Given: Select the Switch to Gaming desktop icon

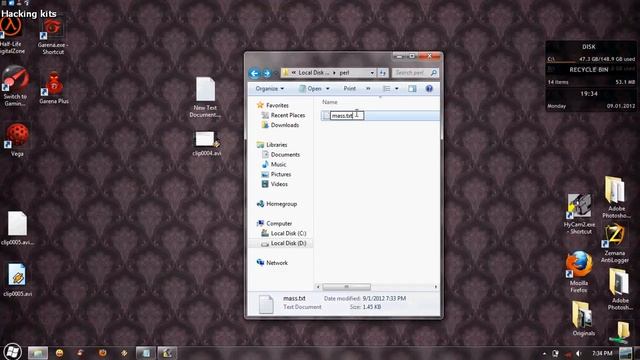Looking at the screenshot, I should 15,87.
